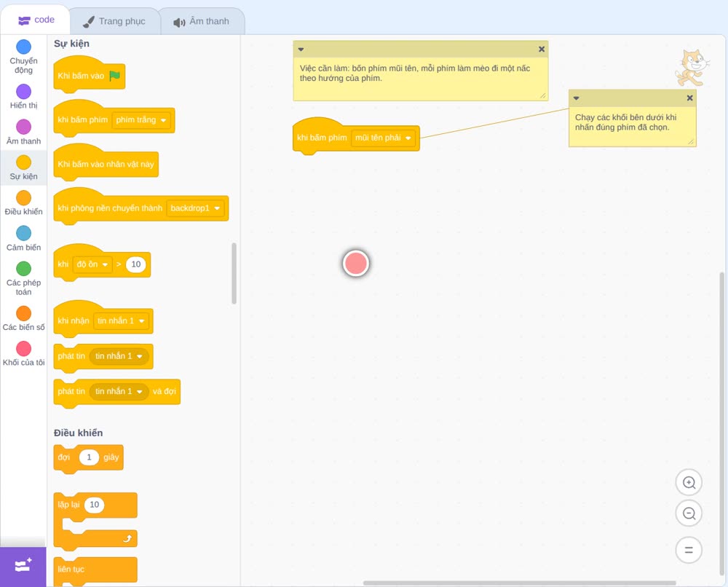
Task: Switch to the Trang phục tab
Action: point(114,21)
